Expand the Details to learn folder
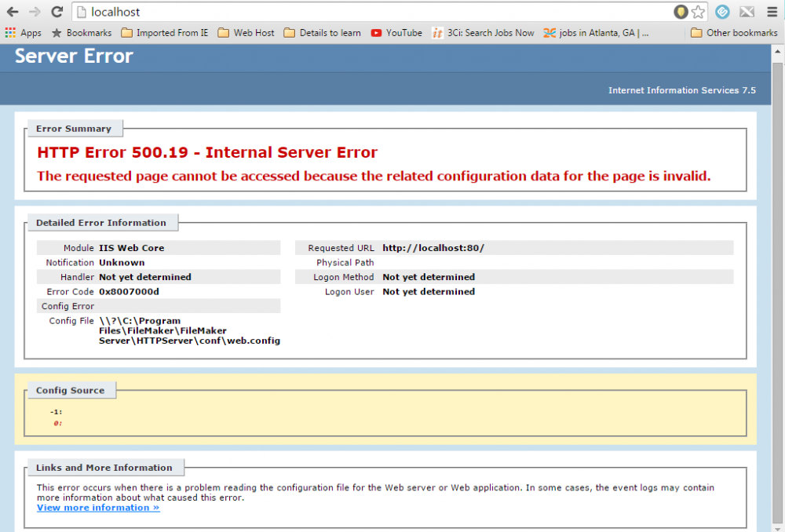Viewport: 785px width, 532px height. [322, 33]
